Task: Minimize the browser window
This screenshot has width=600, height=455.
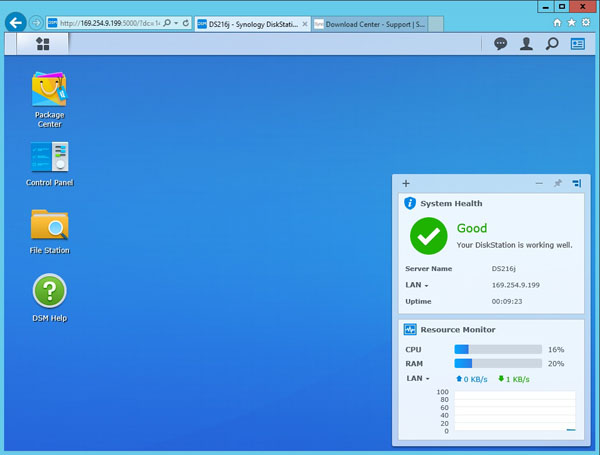Action: coord(545,7)
